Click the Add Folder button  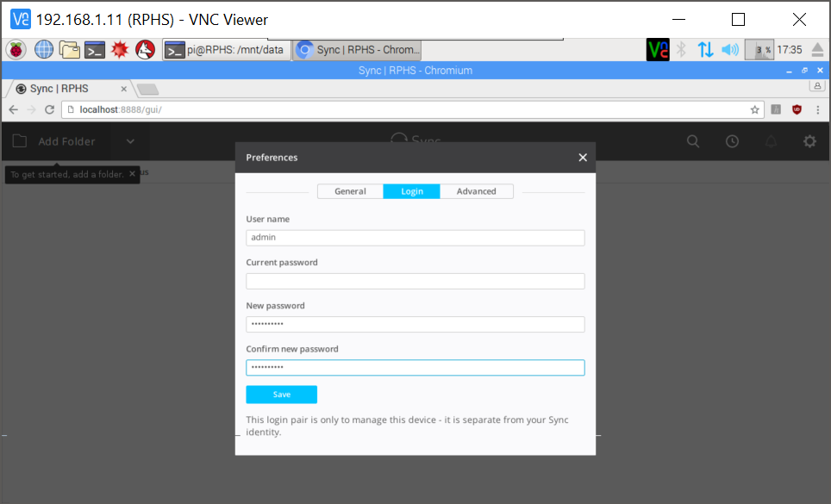tap(56, 141)
